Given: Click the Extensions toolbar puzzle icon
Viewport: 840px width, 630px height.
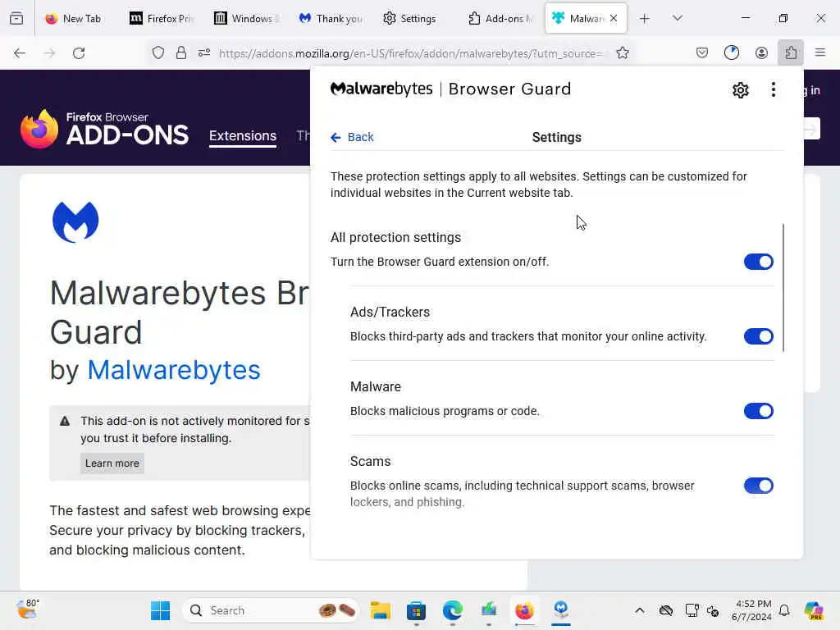Looking at the screenshot, I should (791, 52).
